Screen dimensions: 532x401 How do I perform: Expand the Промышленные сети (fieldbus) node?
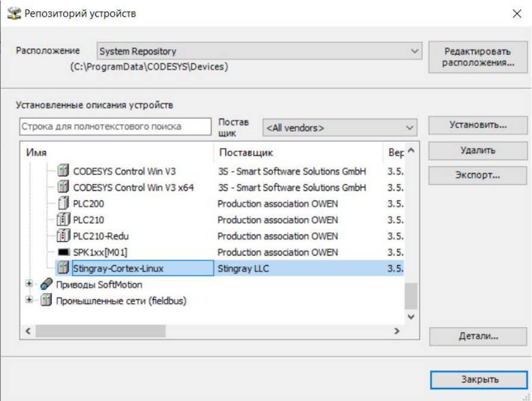click(29, 301)
